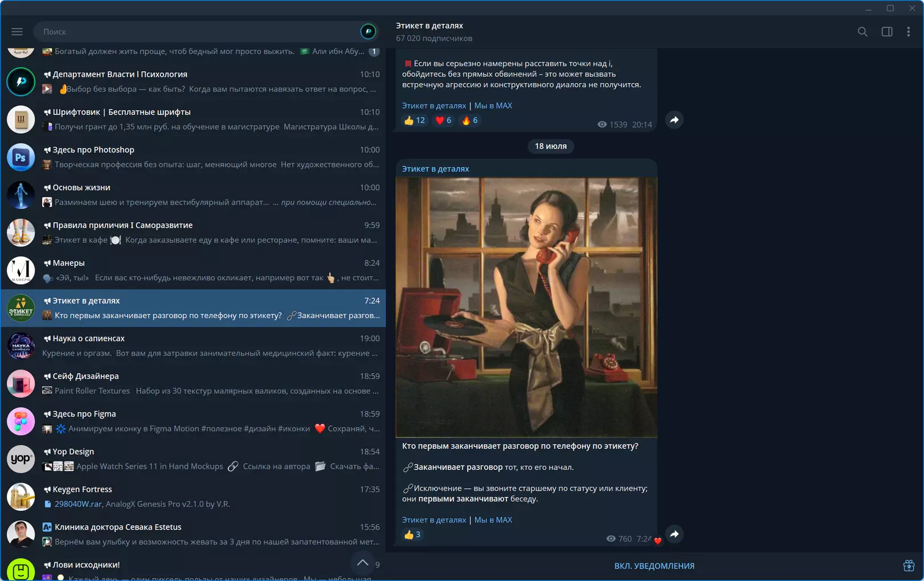Open the hamburger main menu
Image resolution: width=924 pixels, height=581 pixels.
[17, 32]
